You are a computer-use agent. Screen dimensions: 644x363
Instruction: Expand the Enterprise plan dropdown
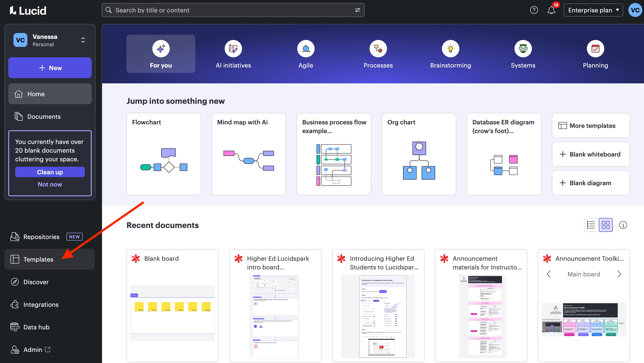pyautogui.click(x=593, y=10)
